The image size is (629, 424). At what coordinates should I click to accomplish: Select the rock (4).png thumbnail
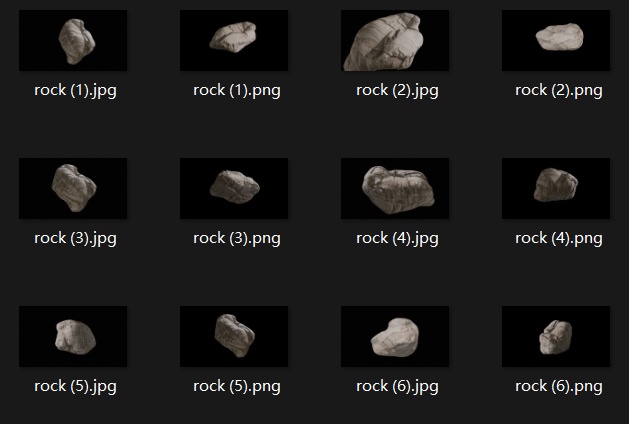coord(556,189)
